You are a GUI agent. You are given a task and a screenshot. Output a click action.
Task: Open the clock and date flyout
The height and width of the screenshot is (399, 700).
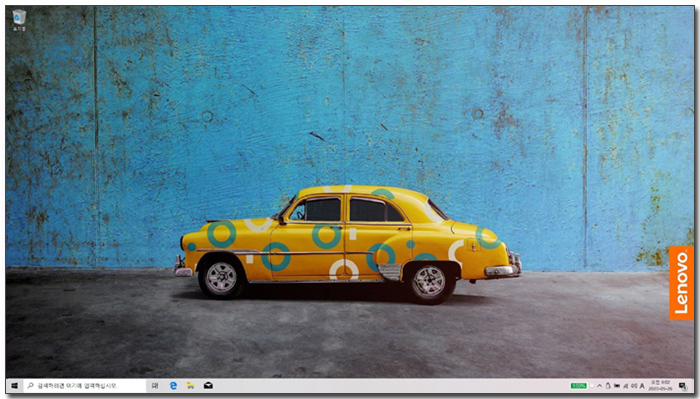[x=660, y=386]
